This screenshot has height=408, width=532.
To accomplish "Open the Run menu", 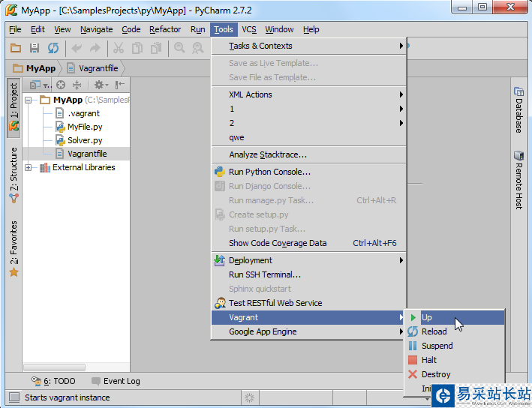I will (x=197, y=29).
